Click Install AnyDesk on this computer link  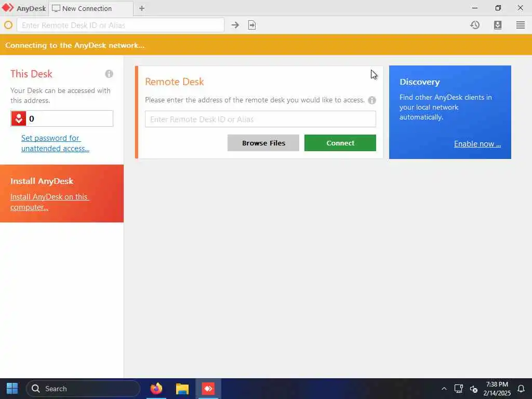[49, 202]
